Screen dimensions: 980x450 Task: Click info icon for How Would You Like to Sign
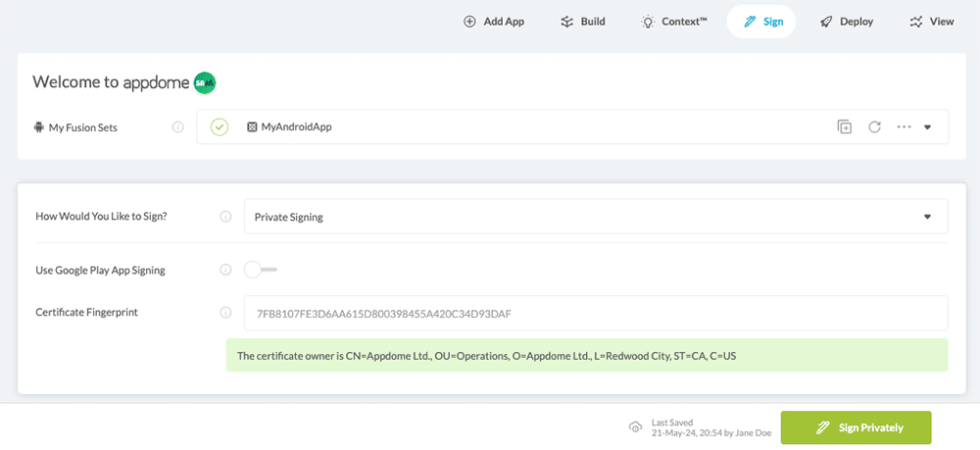225,217
